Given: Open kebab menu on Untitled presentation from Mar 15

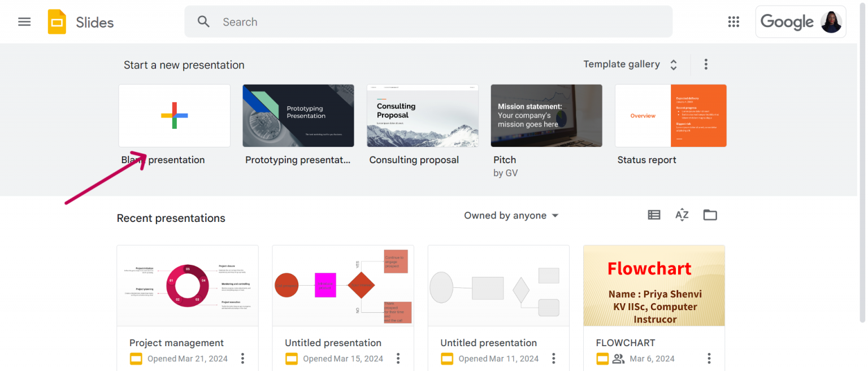Looking at the screenshot, I should pos(398,358).
